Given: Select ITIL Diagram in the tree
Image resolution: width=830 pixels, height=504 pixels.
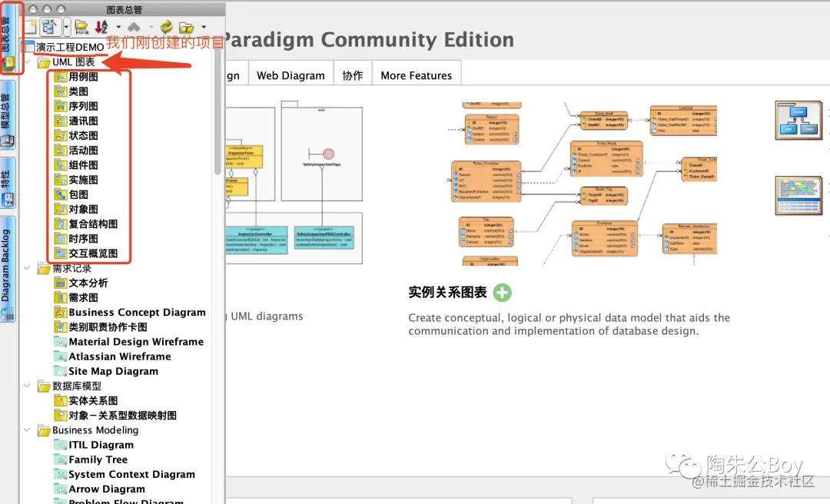Looking at the screenshot, I should click(94, 446).
